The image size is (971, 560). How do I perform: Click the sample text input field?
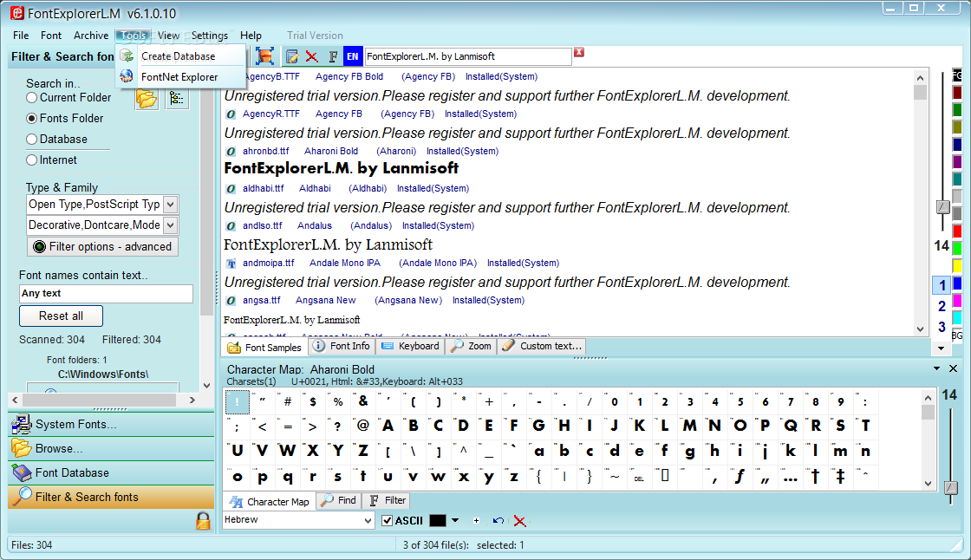coord(468,56)
